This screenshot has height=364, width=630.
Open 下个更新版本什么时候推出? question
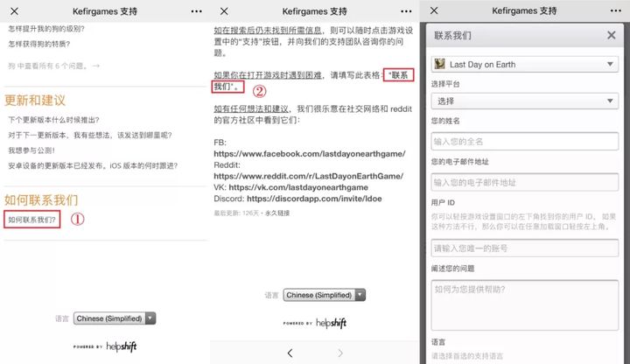[53, 120]
